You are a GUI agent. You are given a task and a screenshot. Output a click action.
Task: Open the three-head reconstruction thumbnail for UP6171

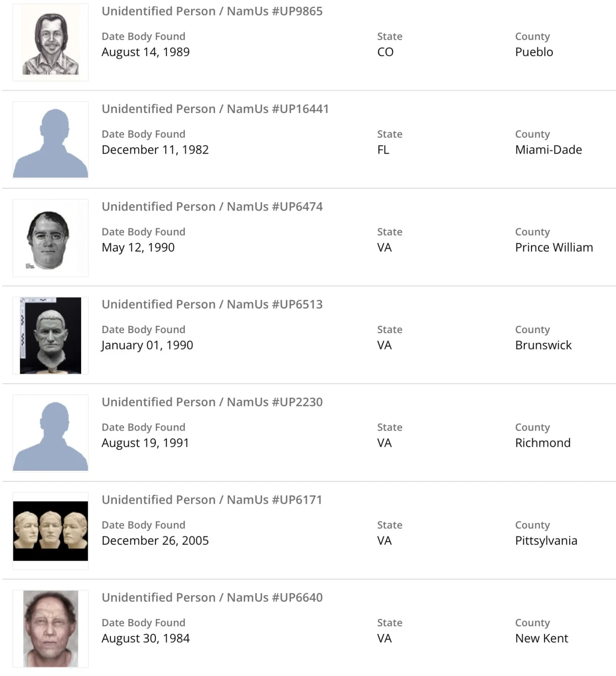(x=50, y=531)
